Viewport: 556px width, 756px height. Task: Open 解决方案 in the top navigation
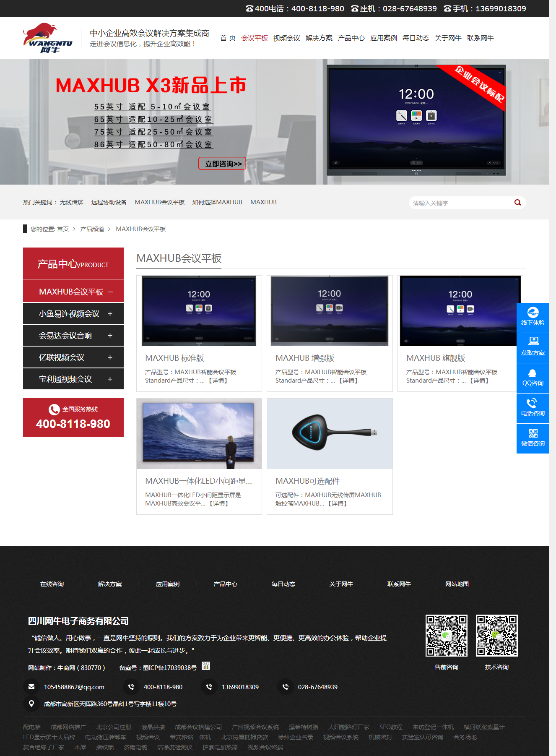coord(319,38)
